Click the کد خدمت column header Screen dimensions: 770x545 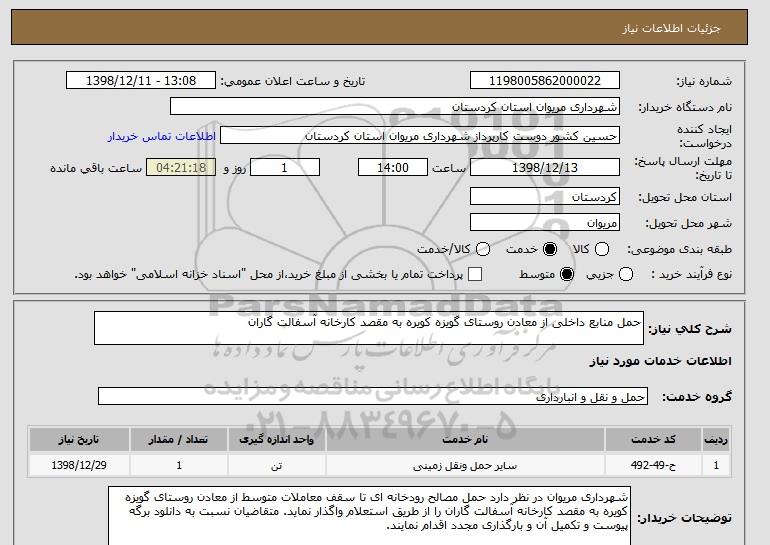click(x=653, y=439)
